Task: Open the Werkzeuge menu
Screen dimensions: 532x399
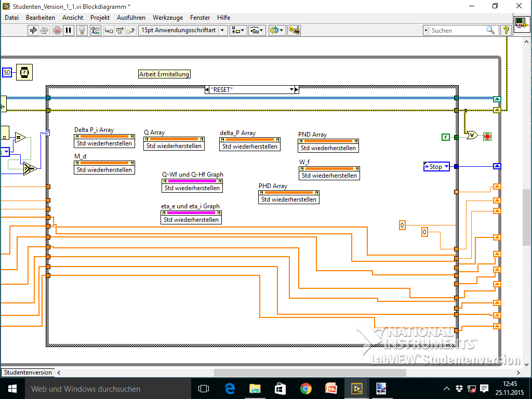Action: [x=167, y=17]
